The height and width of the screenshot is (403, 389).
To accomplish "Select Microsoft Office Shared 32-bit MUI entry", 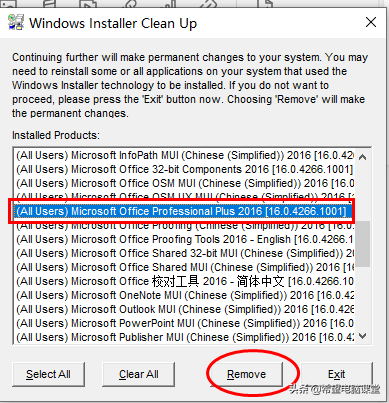I will [x=184, y=253].
